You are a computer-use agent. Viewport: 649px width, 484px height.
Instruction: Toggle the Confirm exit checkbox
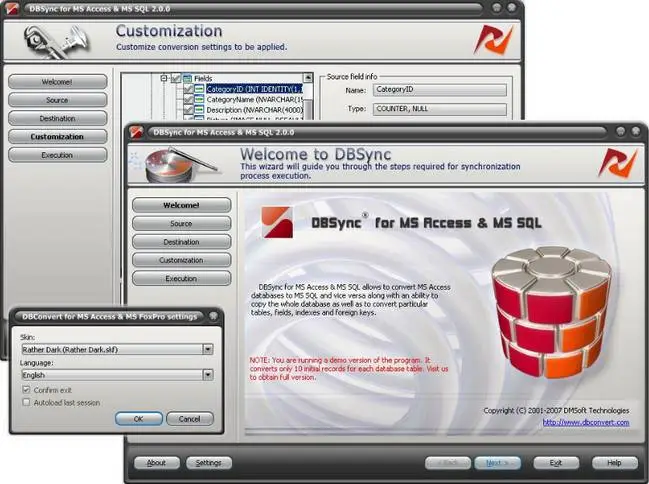coord(26,390)
